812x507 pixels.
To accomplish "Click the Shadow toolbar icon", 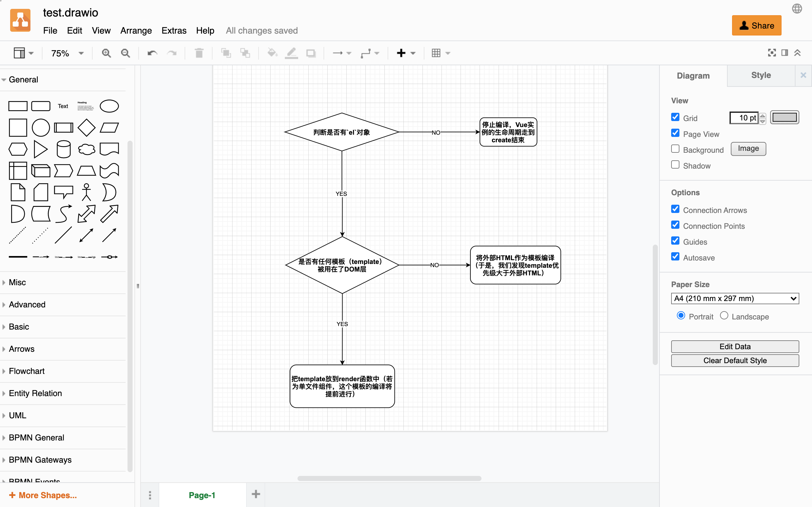I will tap(311, 53).
